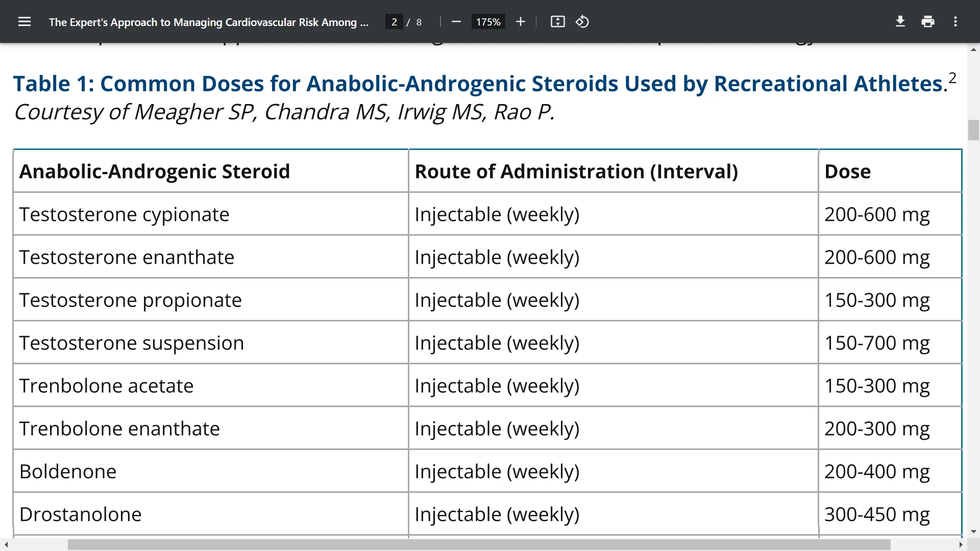Click the vertical scrollbar down arrow
This screenshot has height=551, width=980.
(x=973, y=532)
